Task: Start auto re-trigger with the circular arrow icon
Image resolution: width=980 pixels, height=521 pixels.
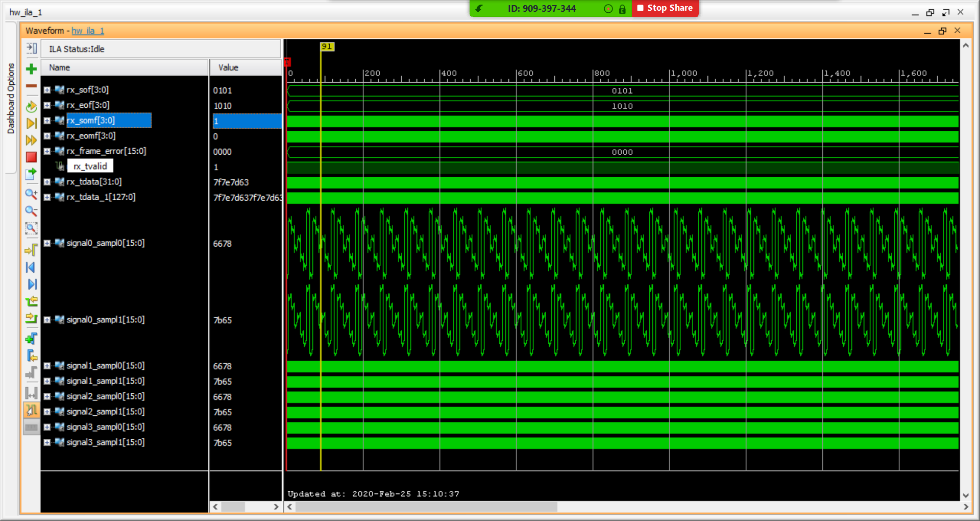Action: 31,107
